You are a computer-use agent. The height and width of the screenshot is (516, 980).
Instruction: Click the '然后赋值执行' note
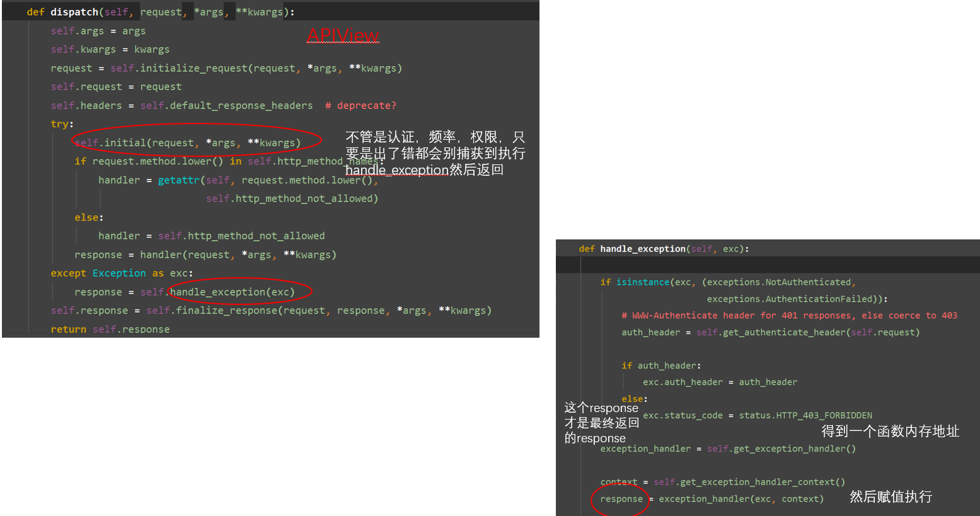click(891, 497)
